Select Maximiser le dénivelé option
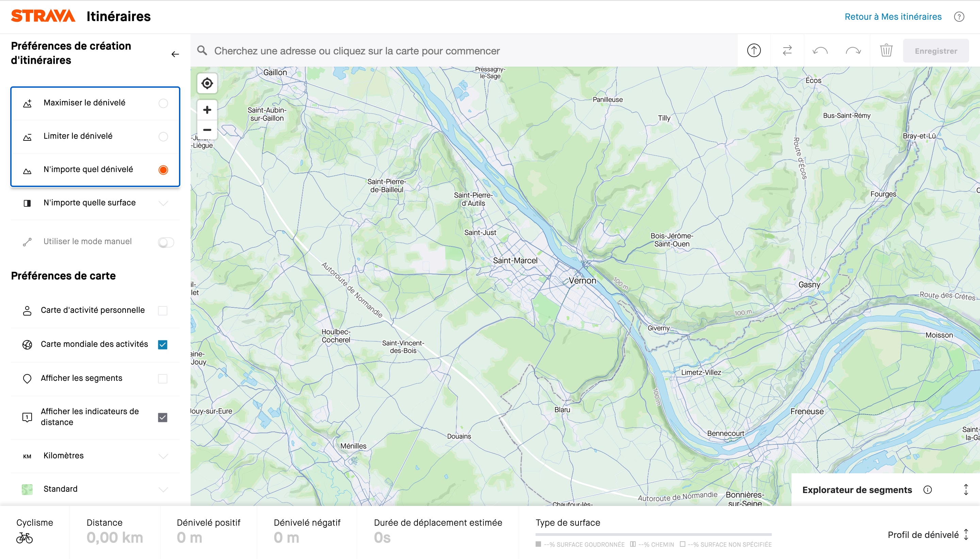The height and width of the screenshot is (559, 980). (163, 103)
